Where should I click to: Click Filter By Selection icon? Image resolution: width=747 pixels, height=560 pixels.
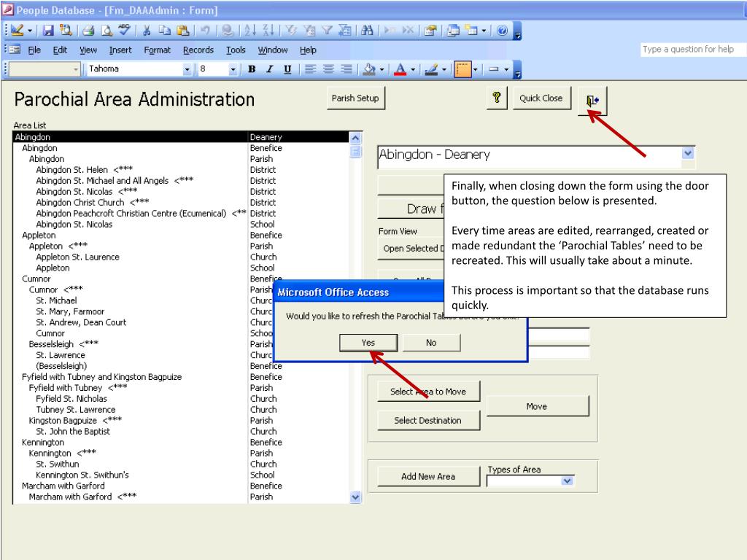click(291, 31)
